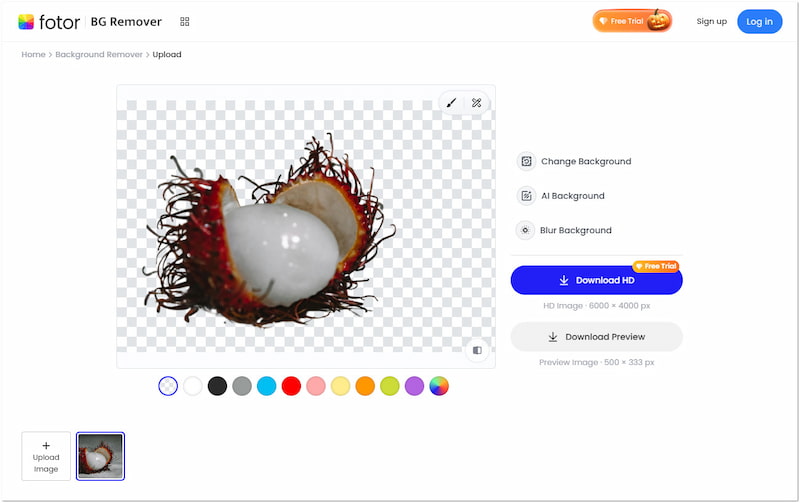This screenshot has width=800, height=503.
Task: Click the AI Background icon
Action: click(526, 196)
